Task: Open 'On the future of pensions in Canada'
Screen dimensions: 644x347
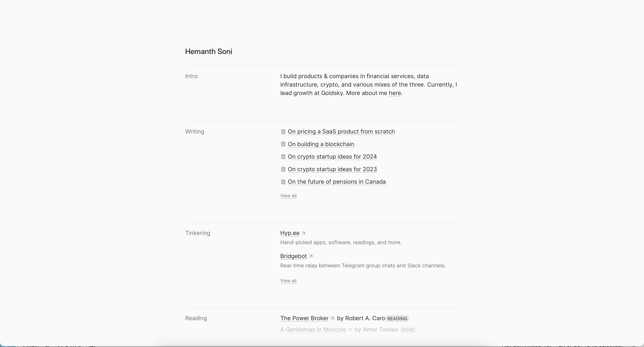Action: tap(337, 182)
